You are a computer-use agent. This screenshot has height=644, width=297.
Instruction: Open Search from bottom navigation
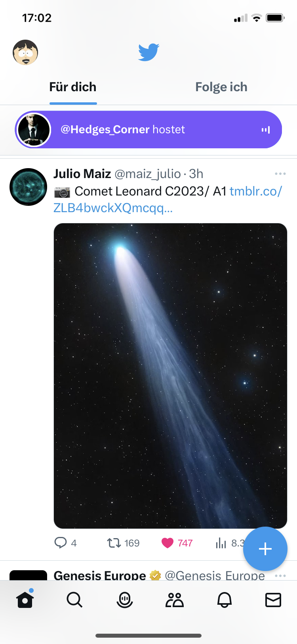pyautogui.click(x=74, y=600)
